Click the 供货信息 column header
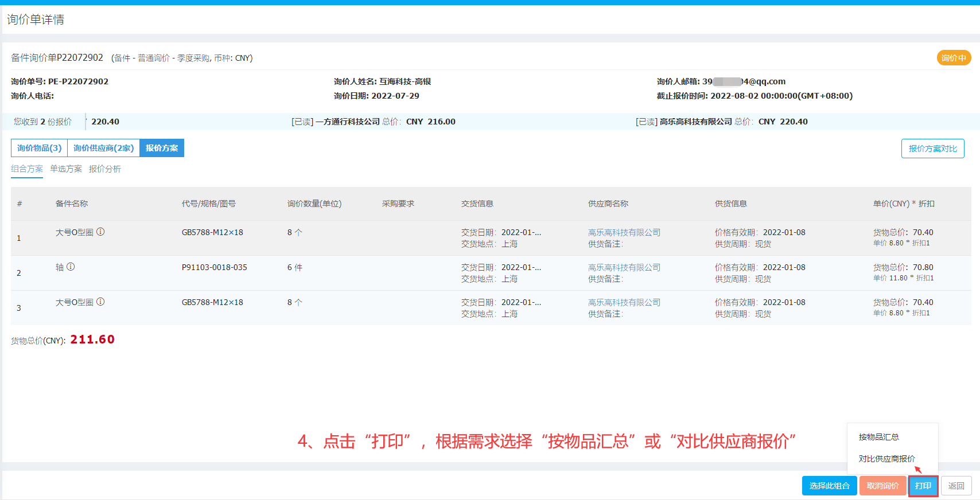This screenshot has width=980, height=500. click(x=731, y=204)
